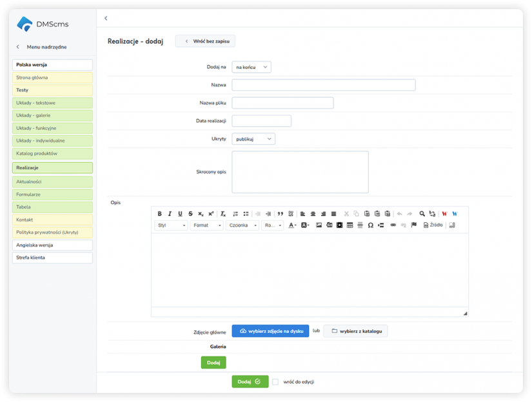532x402 pixels.
Task: Apply italic formatting in the editor
Action: point(170,213)
